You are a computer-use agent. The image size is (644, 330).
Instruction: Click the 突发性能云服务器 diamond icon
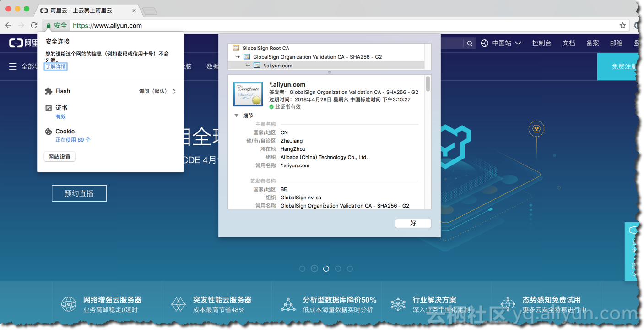[x=179, y=304]
